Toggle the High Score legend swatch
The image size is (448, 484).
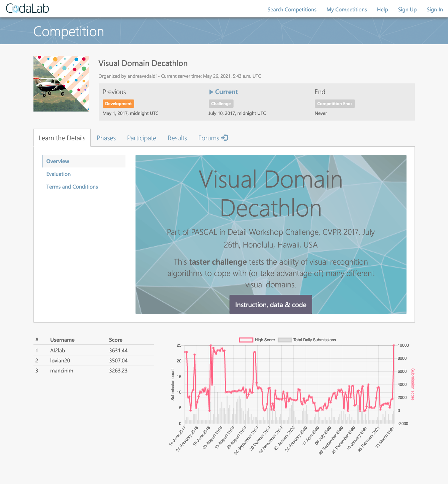(x=246, y=340)
